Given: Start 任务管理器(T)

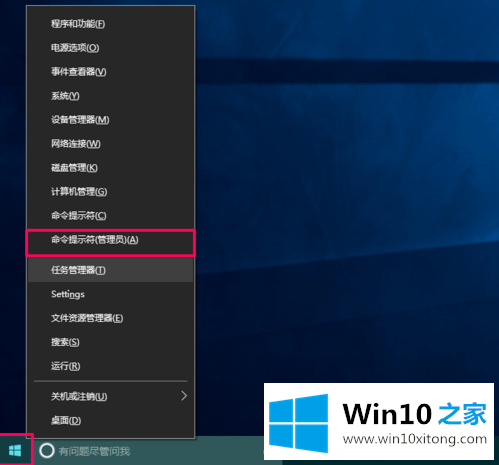Looking at the screenshot, I should [110, 270].
